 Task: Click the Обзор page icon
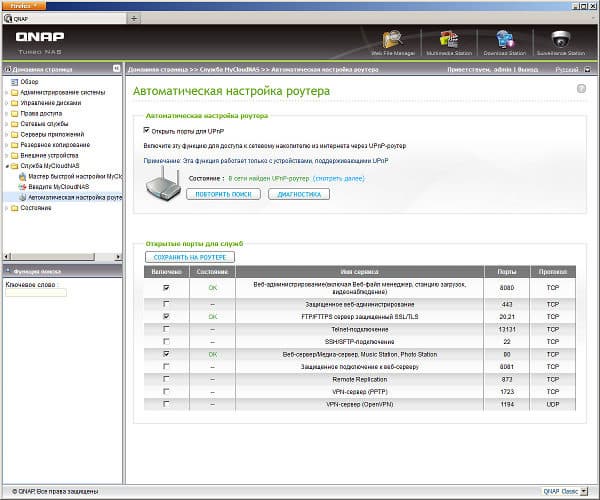click(x=15, y=82)
